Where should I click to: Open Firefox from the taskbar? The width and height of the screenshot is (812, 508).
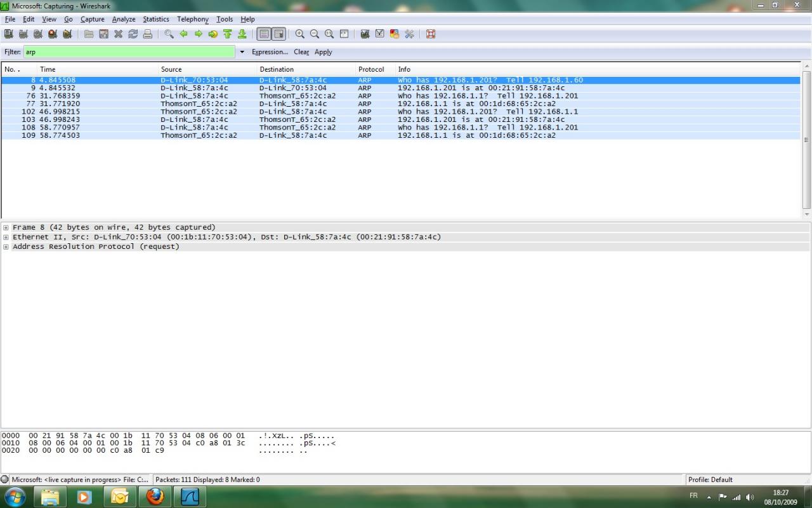(x=155, y=496)
